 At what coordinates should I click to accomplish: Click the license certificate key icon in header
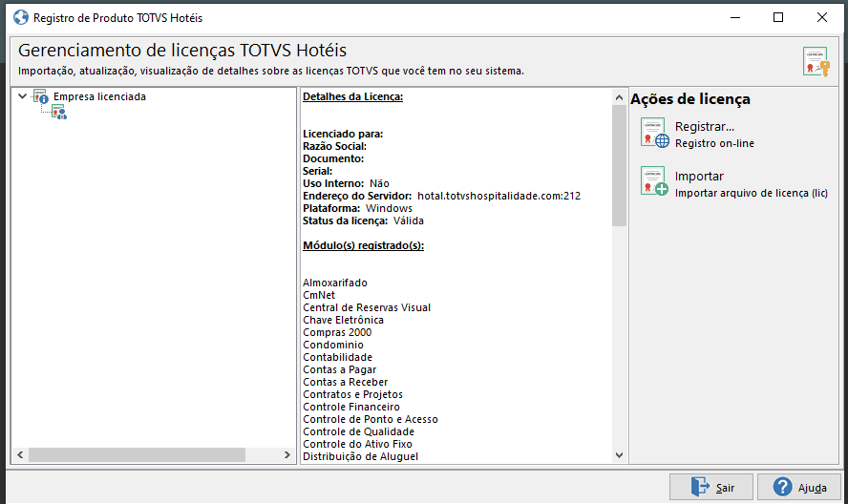[816, 61]
